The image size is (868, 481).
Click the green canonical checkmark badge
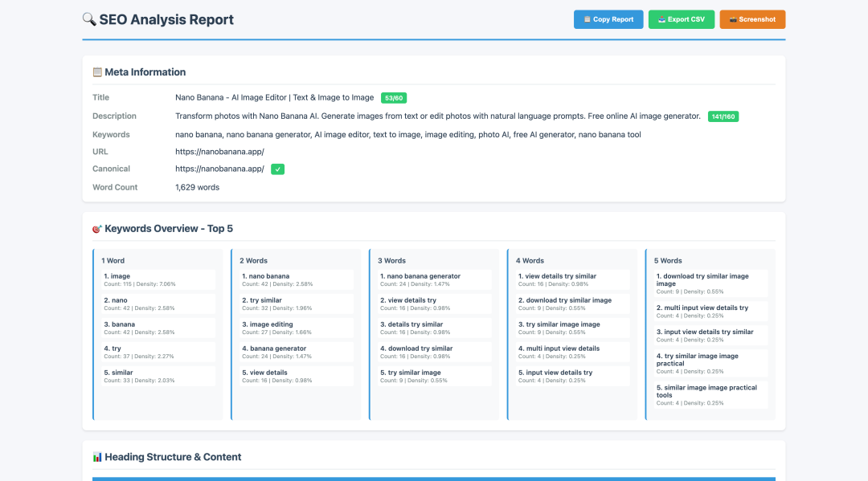coord(278,169)
